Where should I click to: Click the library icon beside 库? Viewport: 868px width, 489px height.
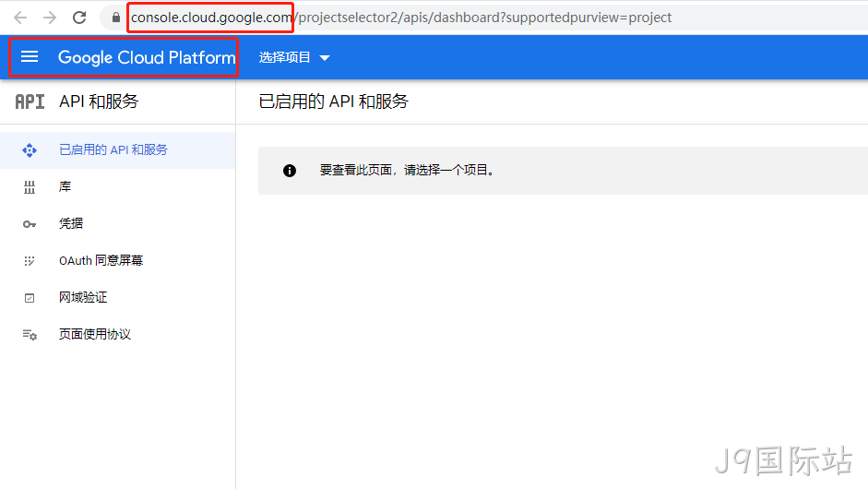(30, 187)
